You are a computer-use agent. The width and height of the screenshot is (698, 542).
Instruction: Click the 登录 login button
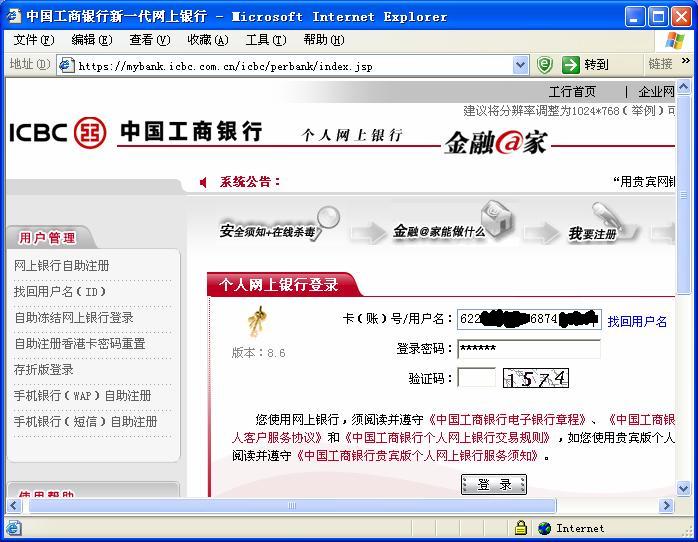tap(494, 484)
